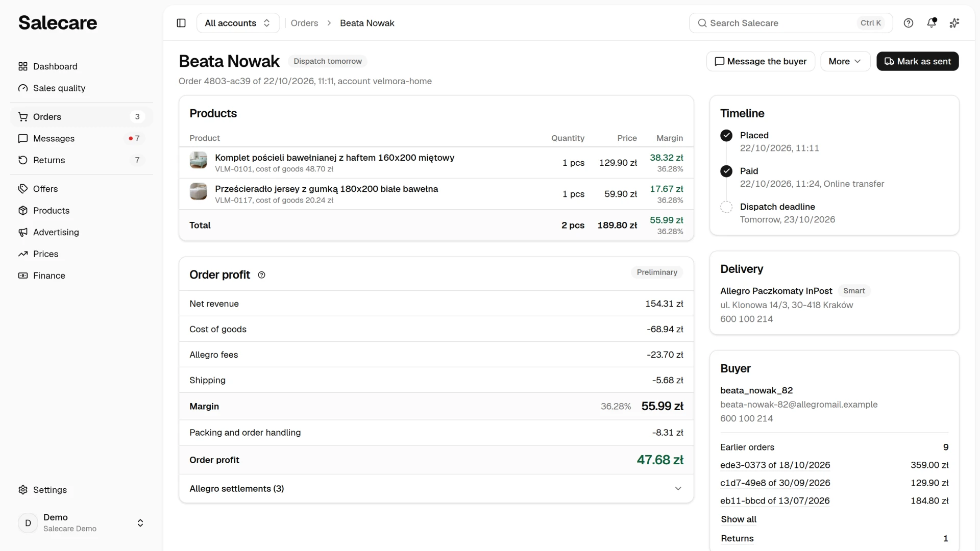This screenshot has height=551, width=980.
Task: Open Prices in the sidebar
Action: pos(82,254)
